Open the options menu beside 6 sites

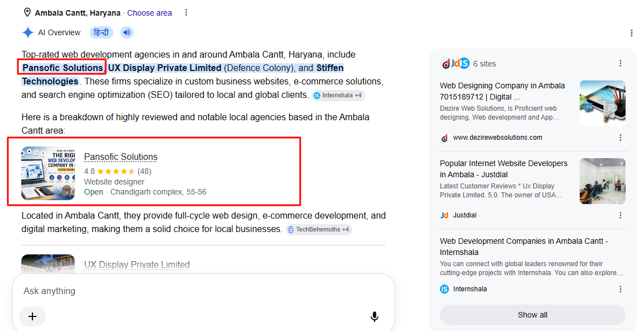(621, 63)
